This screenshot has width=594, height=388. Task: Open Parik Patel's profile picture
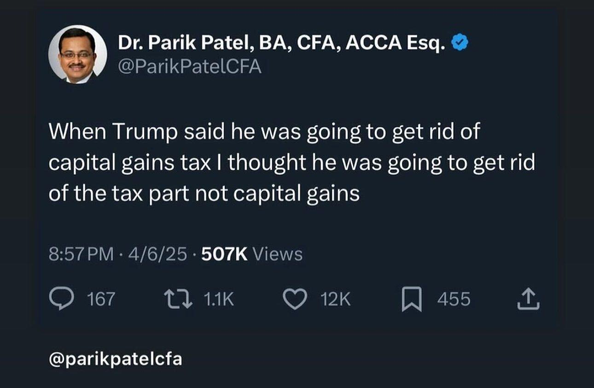tap(77, 54)
